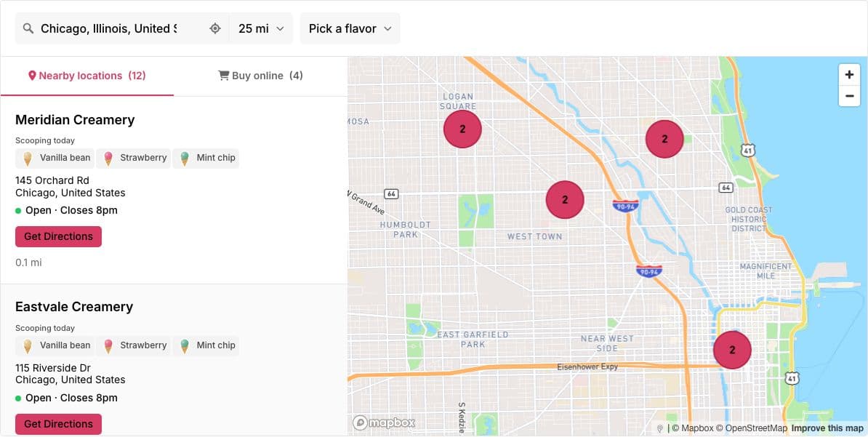Click Meridian Creamery's vanilla cone icon

(x=27, y=159)
